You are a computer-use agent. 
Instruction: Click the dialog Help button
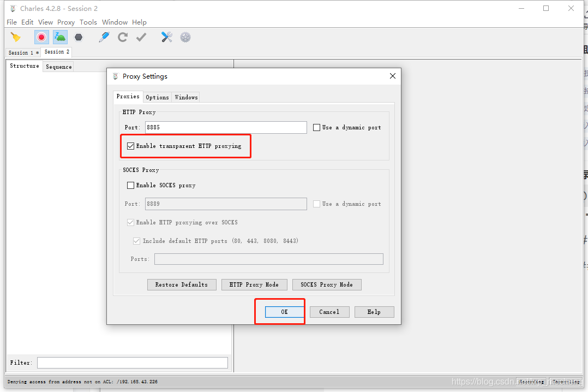[x=374, y=312]
